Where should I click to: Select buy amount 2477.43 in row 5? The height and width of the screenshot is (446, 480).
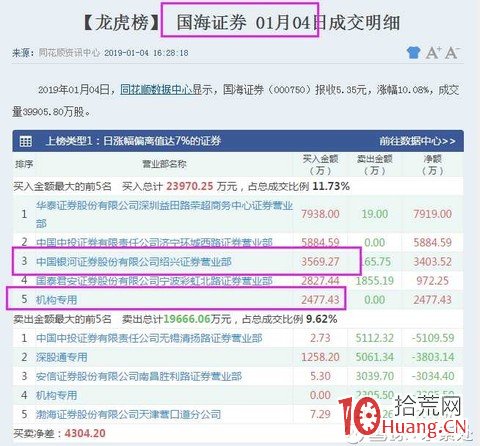coord(320,300)
